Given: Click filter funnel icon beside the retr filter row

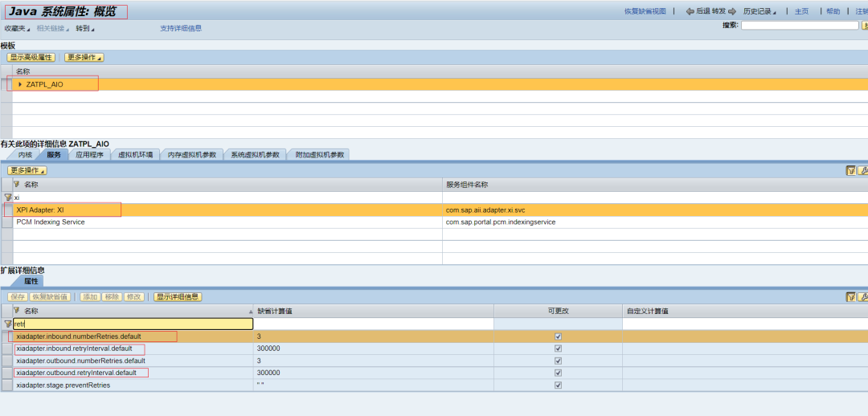Looking at the screenshot, I should (x=7, y=324).
